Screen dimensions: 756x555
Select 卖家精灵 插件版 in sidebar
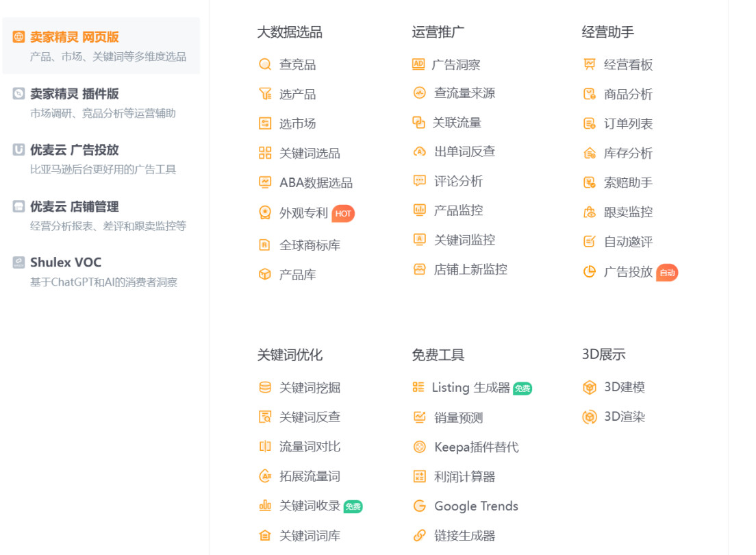(x=101, y=102)
